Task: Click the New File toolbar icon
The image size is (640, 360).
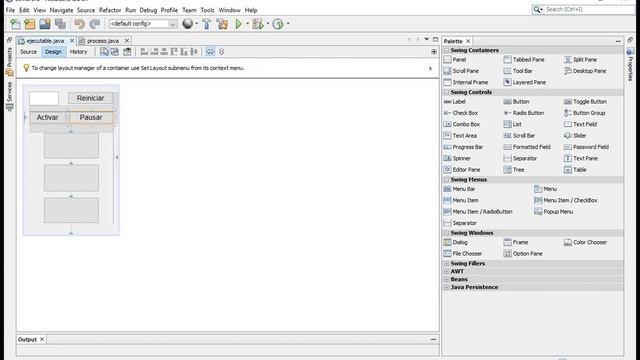Action: point(15,24)
